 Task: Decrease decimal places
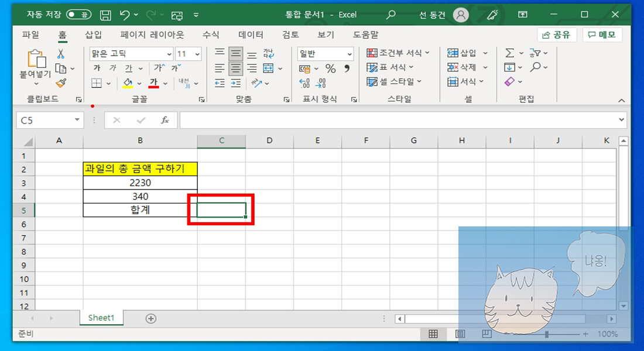(x=320, y=83)
